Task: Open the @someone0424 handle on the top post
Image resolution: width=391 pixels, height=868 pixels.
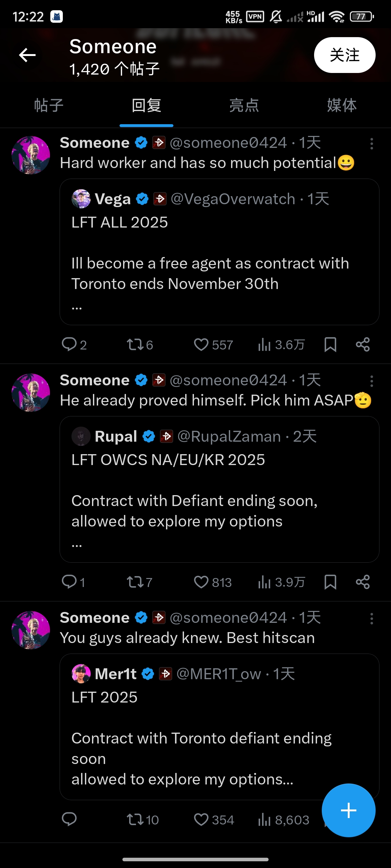Action: [229, 143]
